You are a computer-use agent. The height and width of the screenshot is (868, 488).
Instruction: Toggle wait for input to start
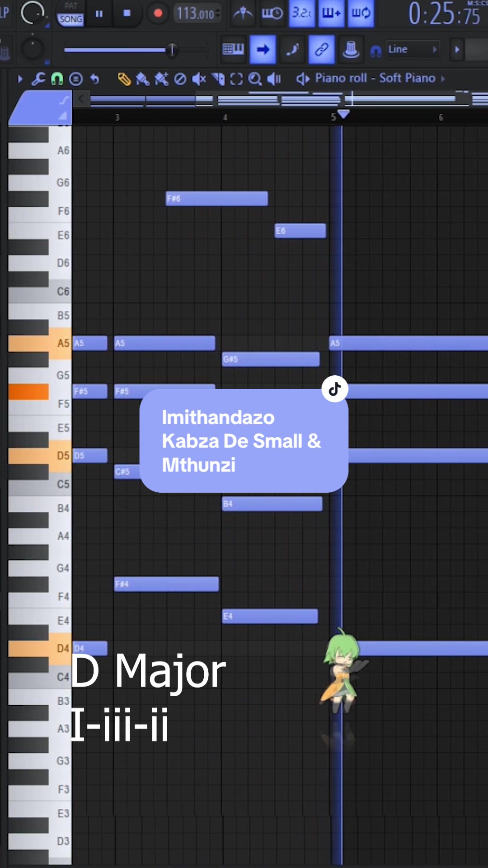[x=272, y=14]
